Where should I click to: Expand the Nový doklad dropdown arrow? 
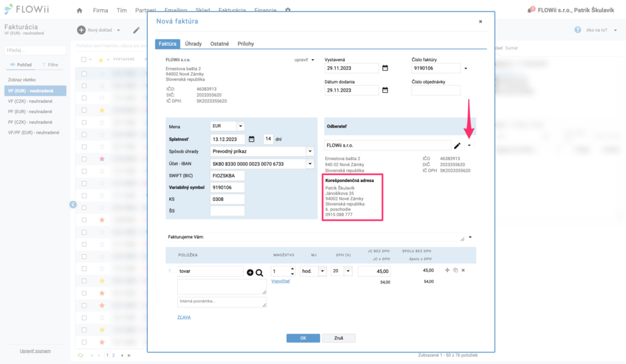(119, 31)
